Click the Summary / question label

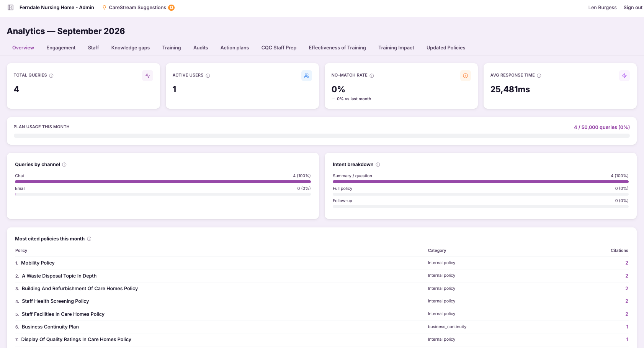352,176
